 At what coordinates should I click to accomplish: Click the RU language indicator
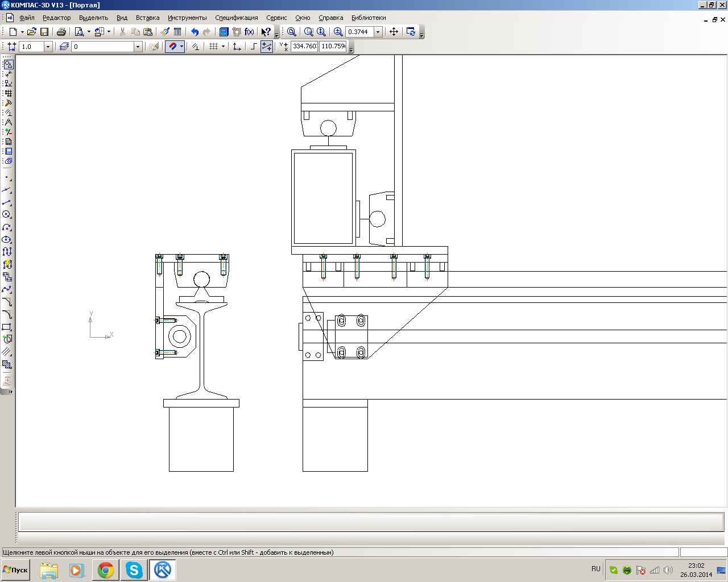click(x=595, y=569)
